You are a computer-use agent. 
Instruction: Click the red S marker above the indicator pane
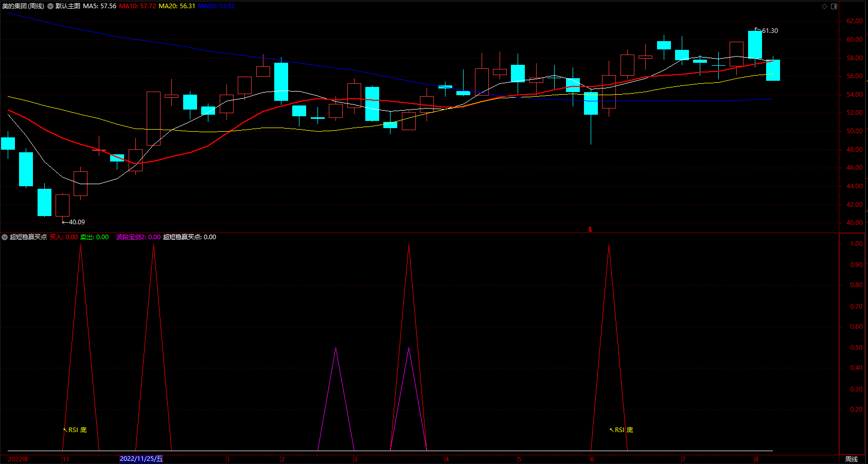point(590,229)
